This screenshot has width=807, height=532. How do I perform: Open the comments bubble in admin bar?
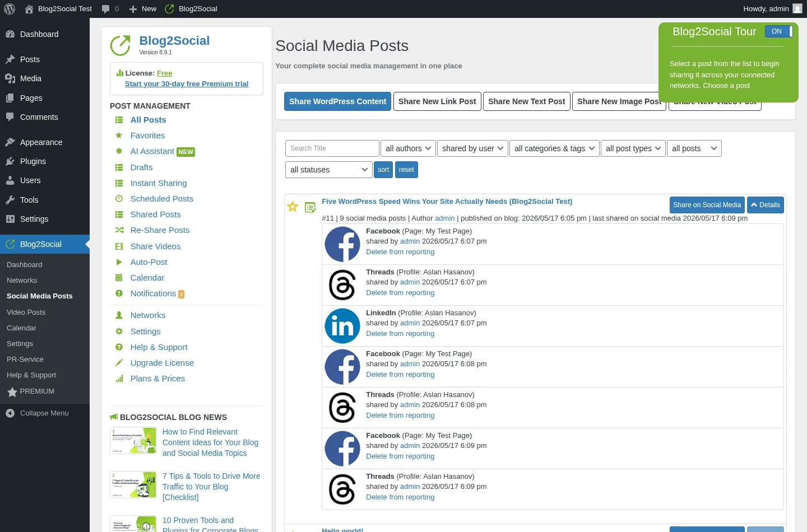tap(110, 9)
